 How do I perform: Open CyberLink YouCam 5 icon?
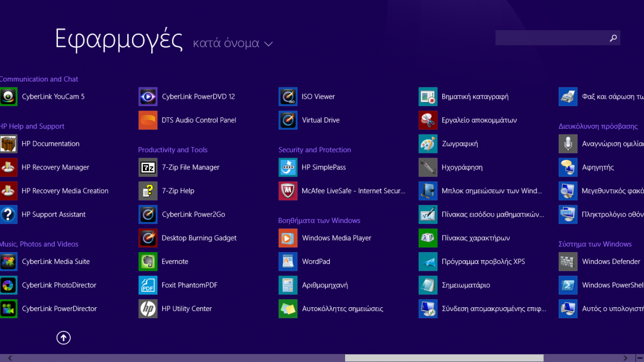click(9, 97)
